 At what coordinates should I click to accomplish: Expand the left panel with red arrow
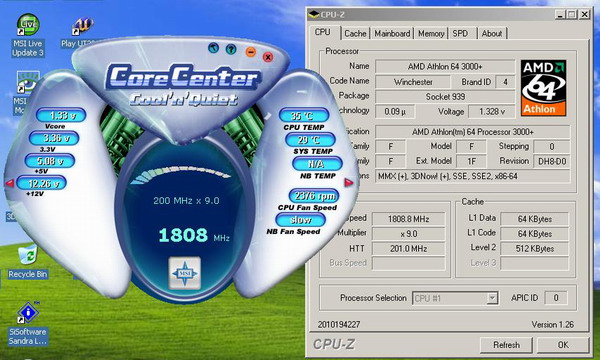10,183
